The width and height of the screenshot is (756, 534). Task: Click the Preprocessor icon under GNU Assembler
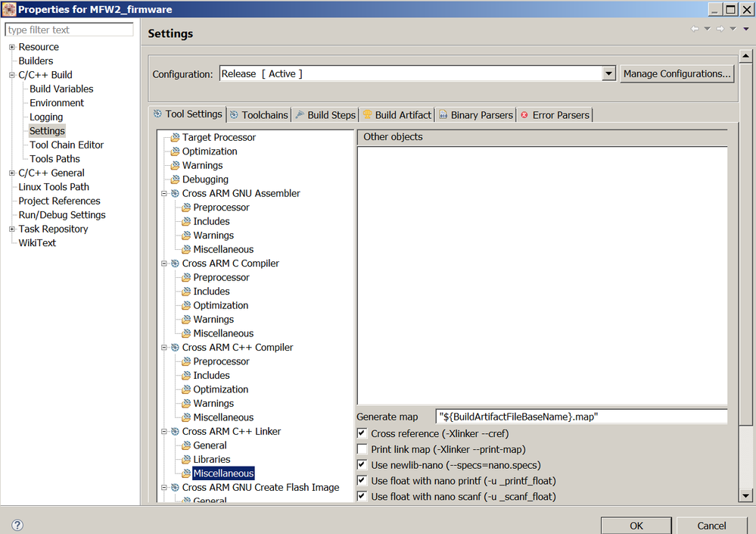[186, 208]
